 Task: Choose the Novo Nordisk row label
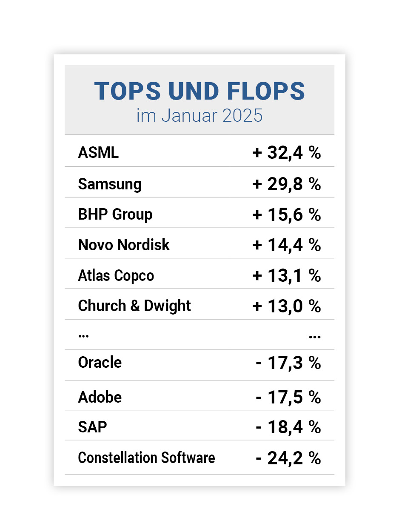pos(124,245)
